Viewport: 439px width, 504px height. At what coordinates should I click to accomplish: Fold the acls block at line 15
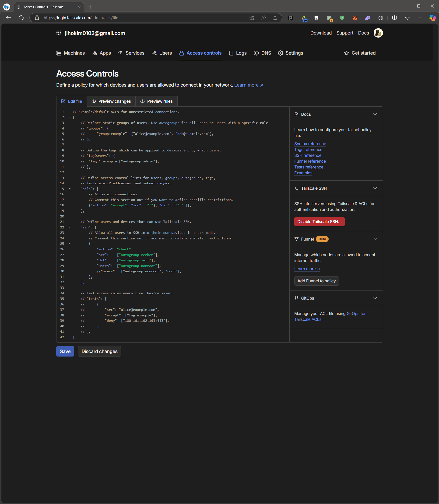click(x=70, y=189)
